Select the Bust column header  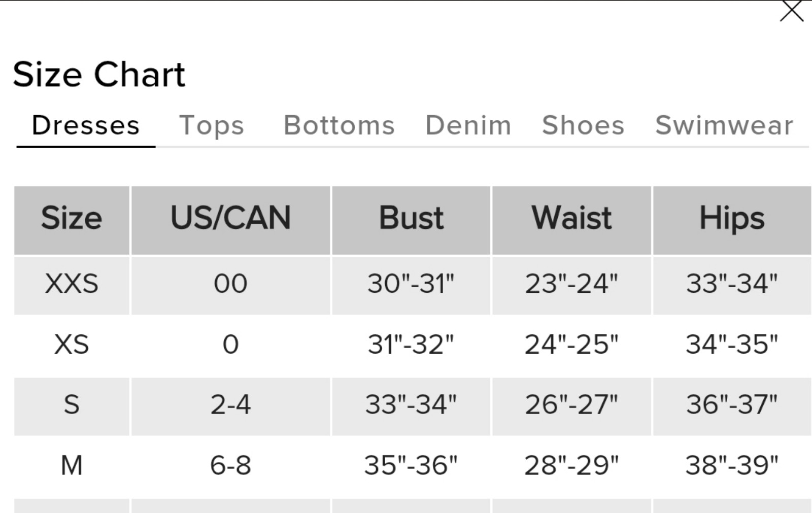pos(411,220)
